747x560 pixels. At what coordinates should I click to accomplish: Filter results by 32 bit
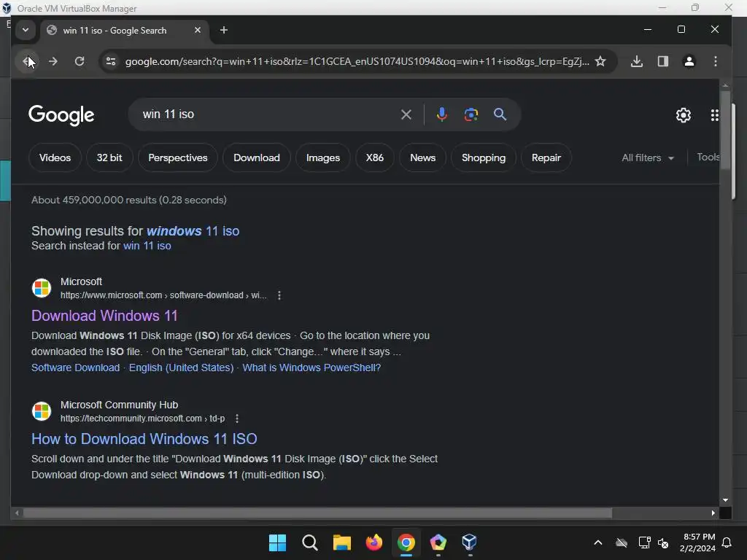109,157
